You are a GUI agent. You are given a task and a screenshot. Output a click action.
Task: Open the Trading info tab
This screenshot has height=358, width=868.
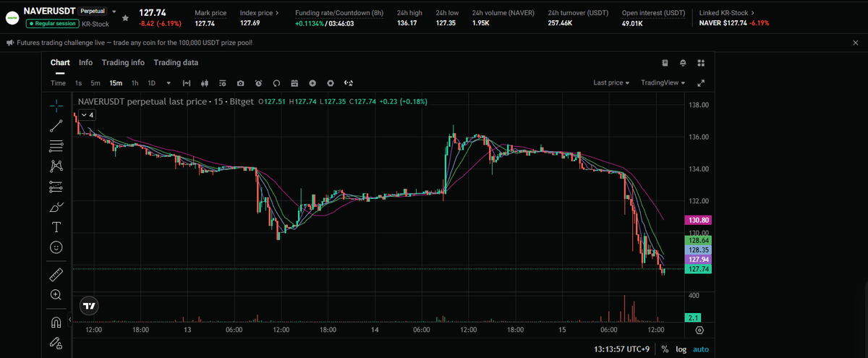(x=123, y=63)
